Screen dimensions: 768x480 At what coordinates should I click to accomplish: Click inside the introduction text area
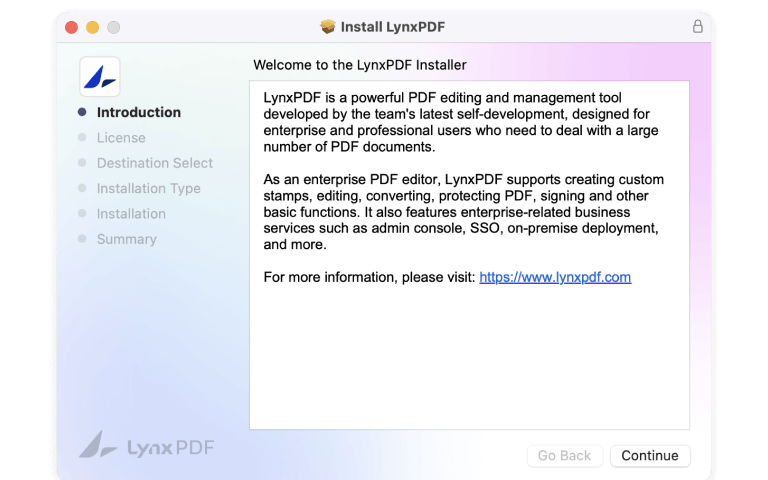coord(469,350)
